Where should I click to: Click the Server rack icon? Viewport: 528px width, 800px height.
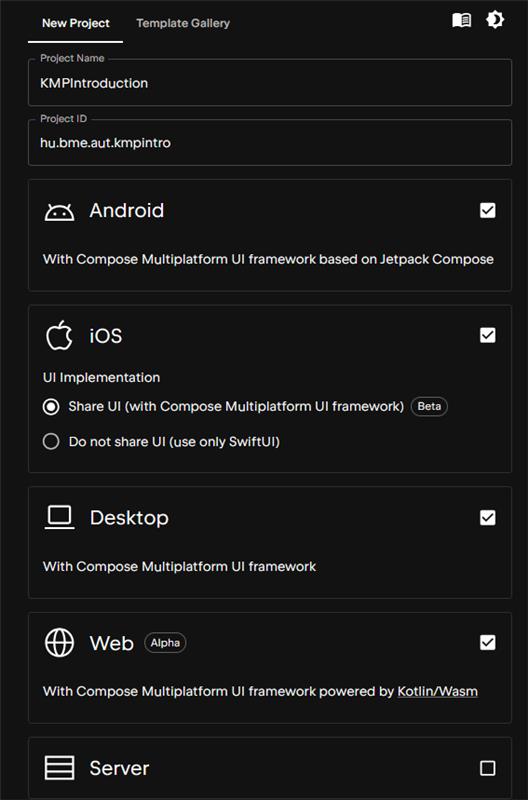click(60, 768)
